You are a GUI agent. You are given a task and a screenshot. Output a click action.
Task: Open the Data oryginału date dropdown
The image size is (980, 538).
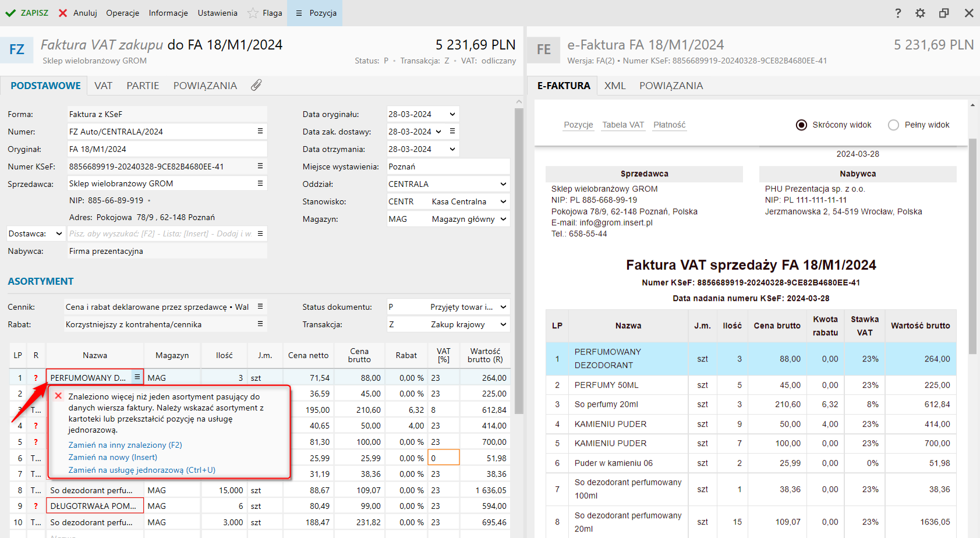point(452,114)
